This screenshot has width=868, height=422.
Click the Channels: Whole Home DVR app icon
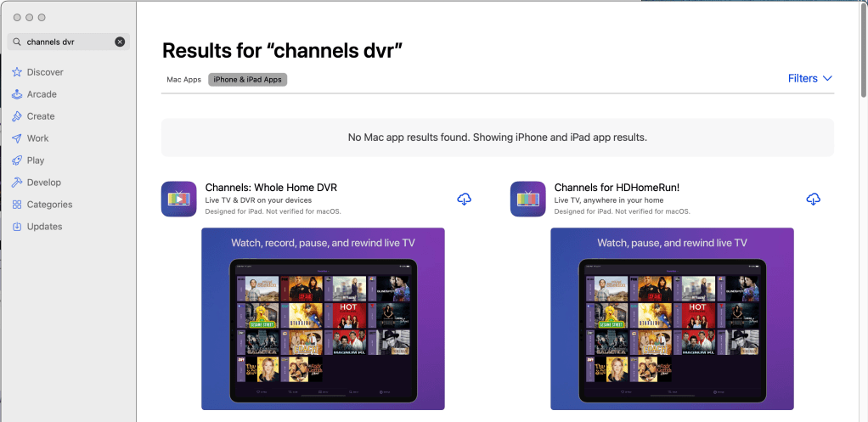pyautogui.click(x=179, y=200)
